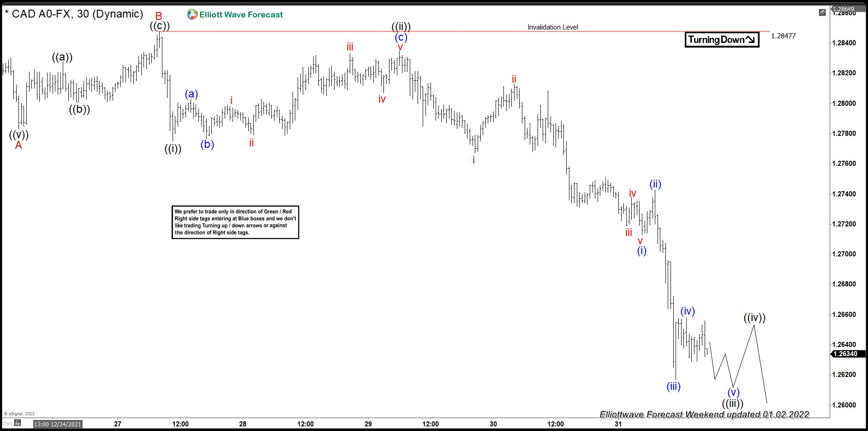868x431 pixels.
Task: Click the 1.27000 price axis label
Action: [844, 254]
